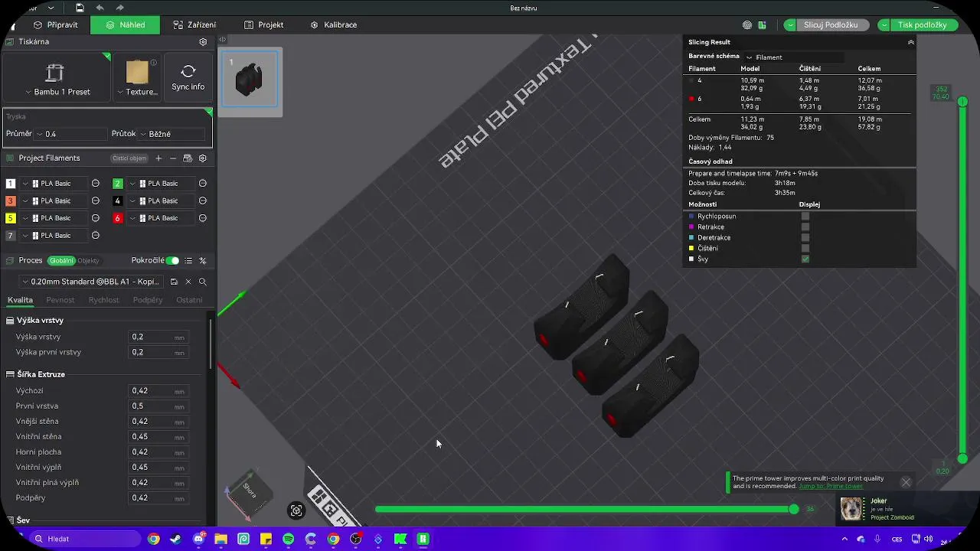Switch process scope to Globální
980x551 pixels.
click(61, 261)
